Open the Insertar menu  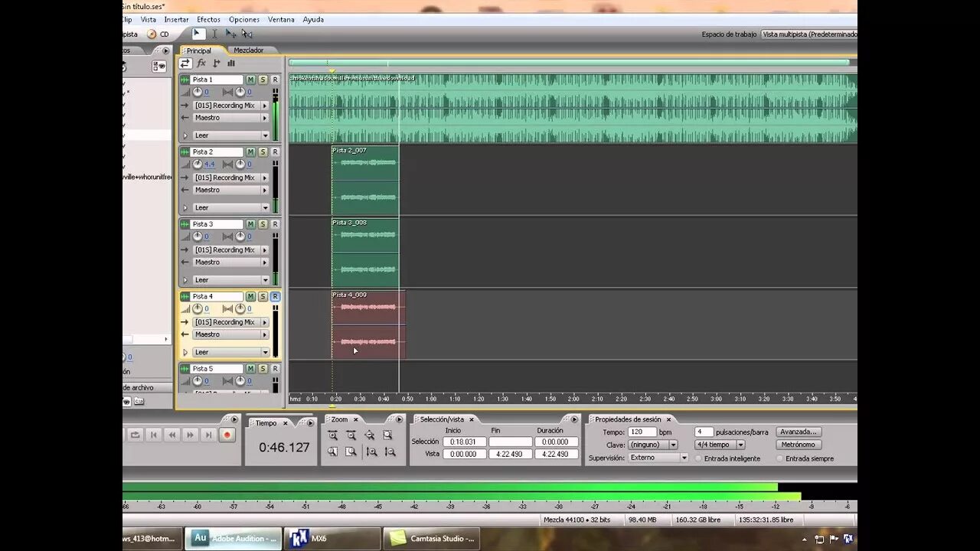(176, 19)
